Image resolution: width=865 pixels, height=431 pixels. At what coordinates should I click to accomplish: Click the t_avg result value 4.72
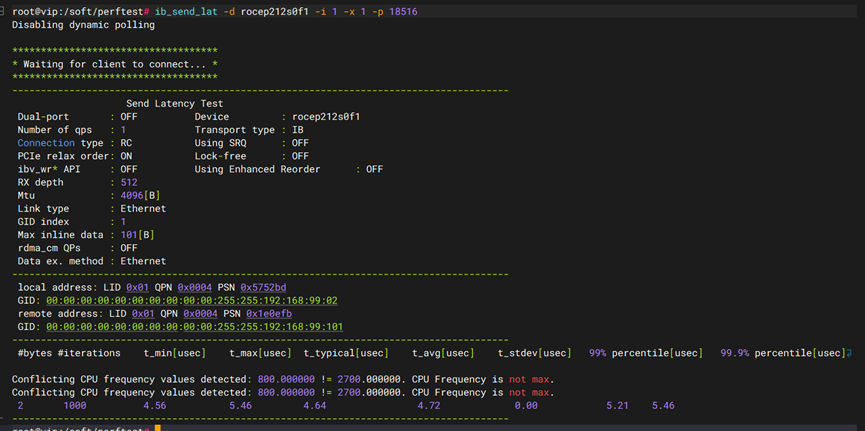[x=428, y=406]
